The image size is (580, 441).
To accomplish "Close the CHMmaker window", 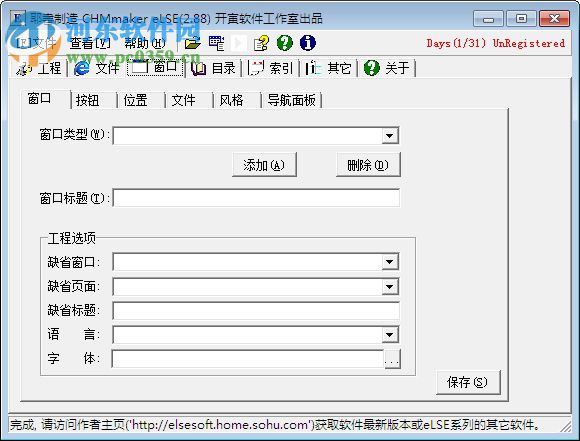I will [x=554, y=18].
